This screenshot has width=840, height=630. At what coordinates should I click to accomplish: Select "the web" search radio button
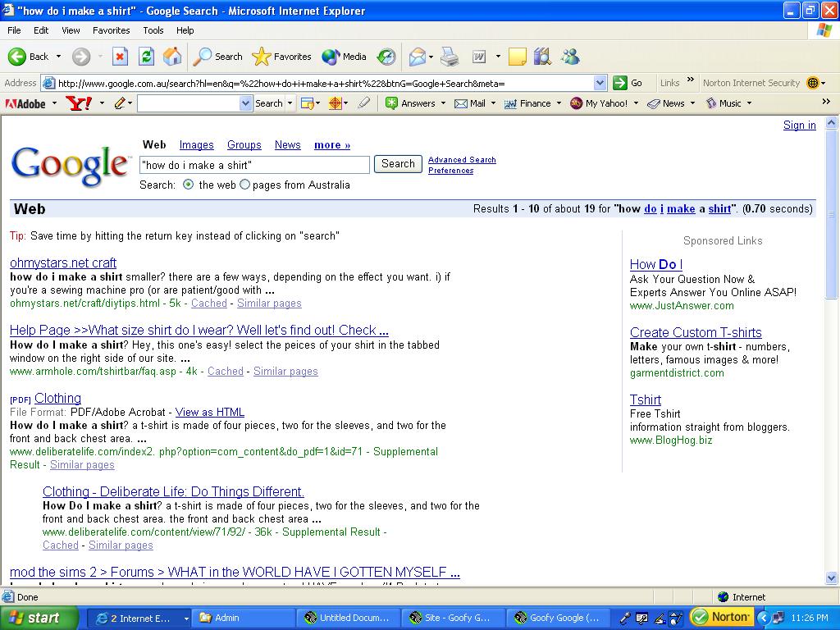(x=189, y=185)
